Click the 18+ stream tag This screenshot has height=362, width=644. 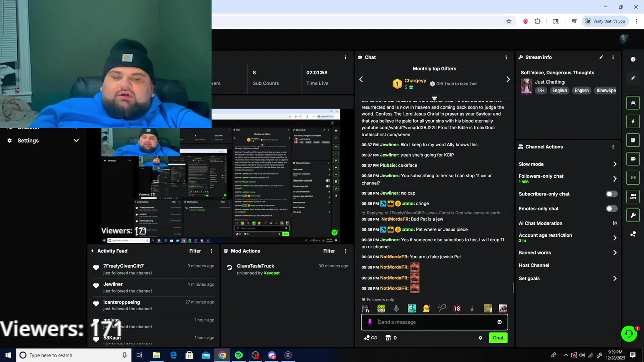[x=541, y=90]
